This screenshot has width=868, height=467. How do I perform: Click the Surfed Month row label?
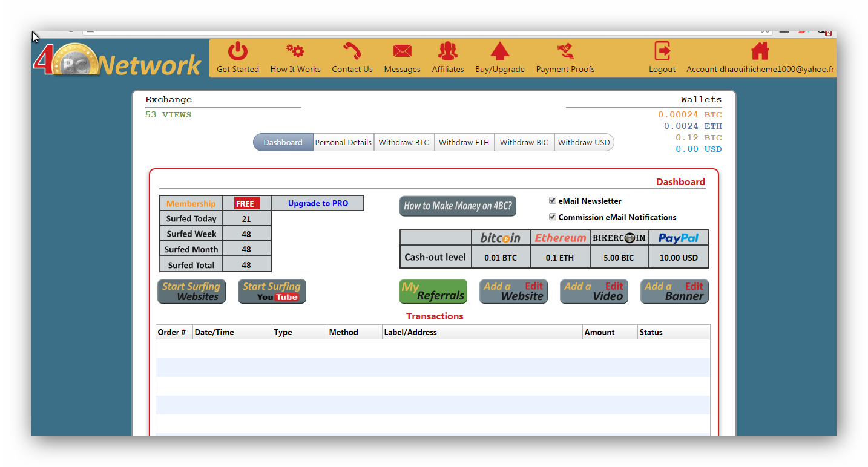coord(191,249)
